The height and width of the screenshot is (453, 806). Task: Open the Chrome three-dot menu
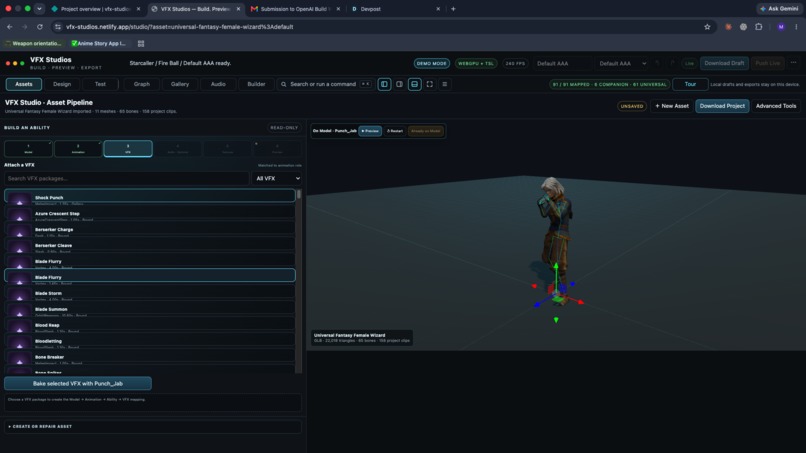click(x=796, y=27)
